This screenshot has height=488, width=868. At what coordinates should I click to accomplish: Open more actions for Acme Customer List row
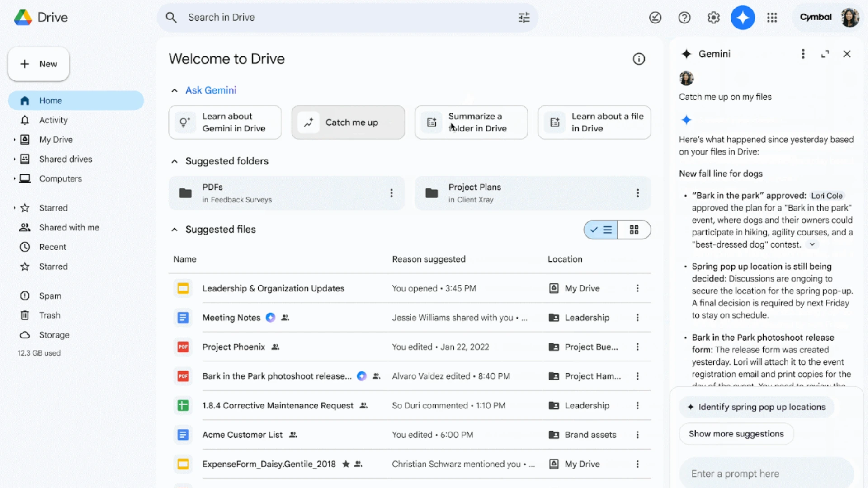[x=638, y=435]
